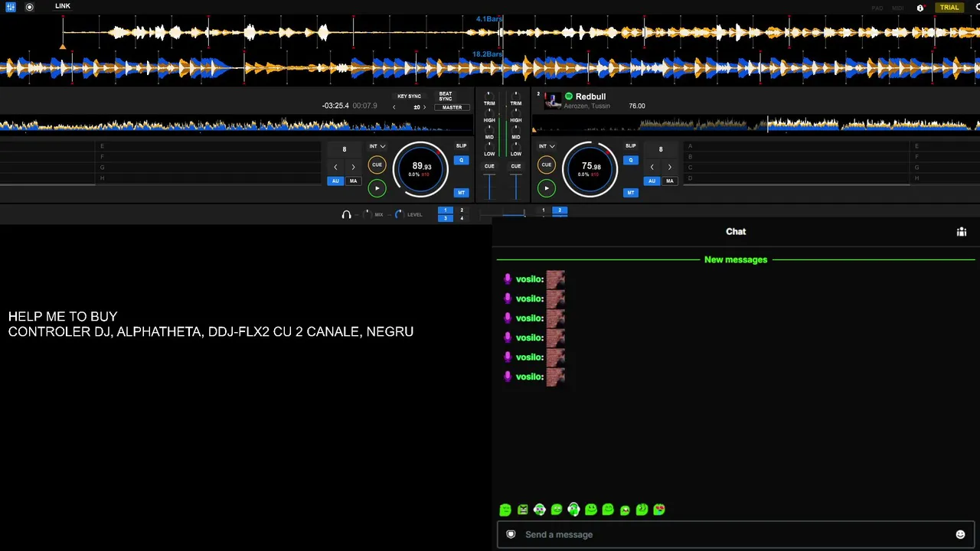Toggle SLIP mode on deck 1
Image resolution: width=980 pixels, height=551 pixels.
coord(461,145)
